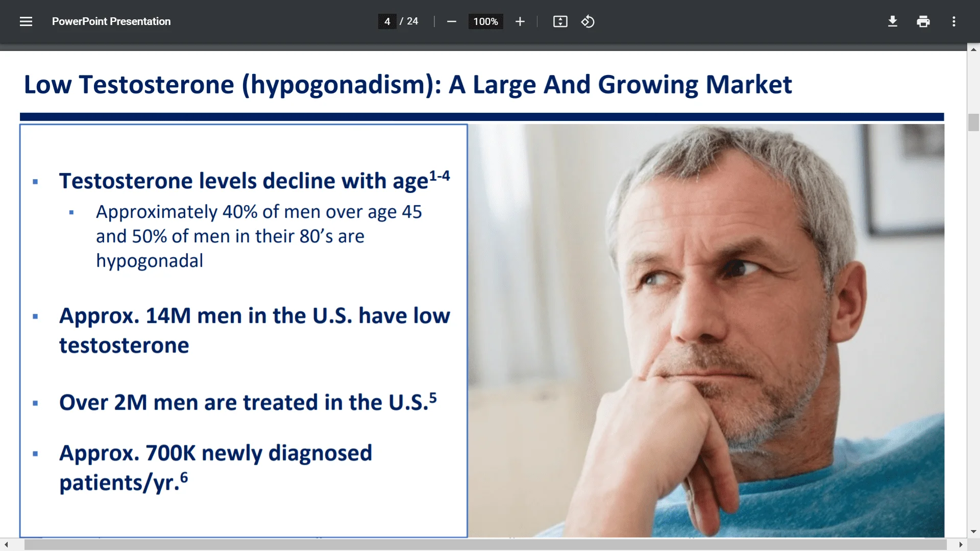This screenshot has height=551, width=980.
Task: Click the 'PowerPoint Presentation' document title
Action: click(111, 21)
